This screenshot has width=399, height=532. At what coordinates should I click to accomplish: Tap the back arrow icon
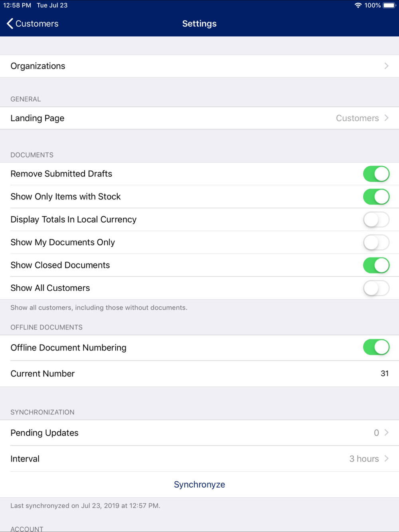pos(10,24)
